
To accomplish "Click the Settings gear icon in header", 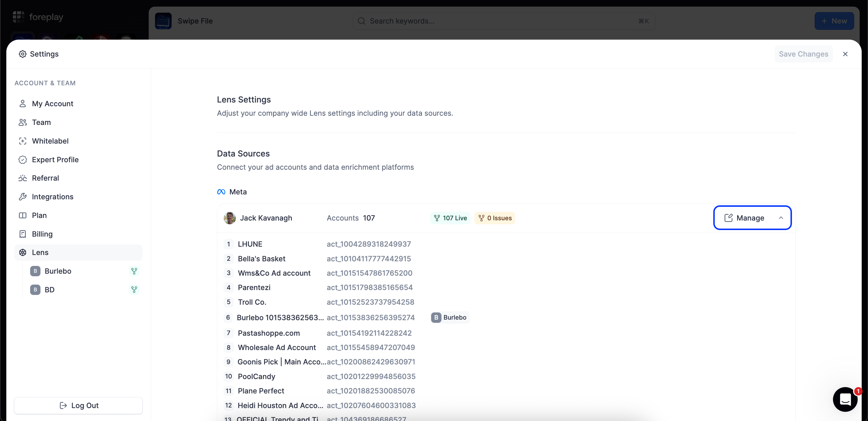I will tap(23, 54).
